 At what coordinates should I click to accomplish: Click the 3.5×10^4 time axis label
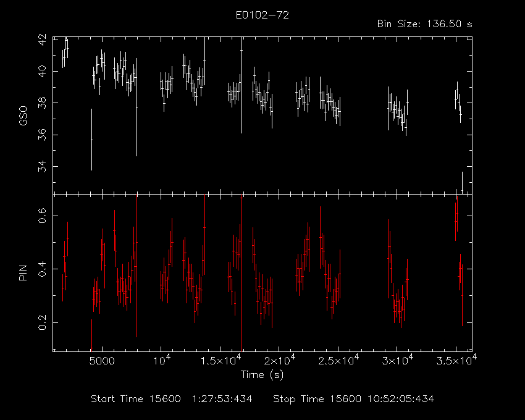(456, 359)
